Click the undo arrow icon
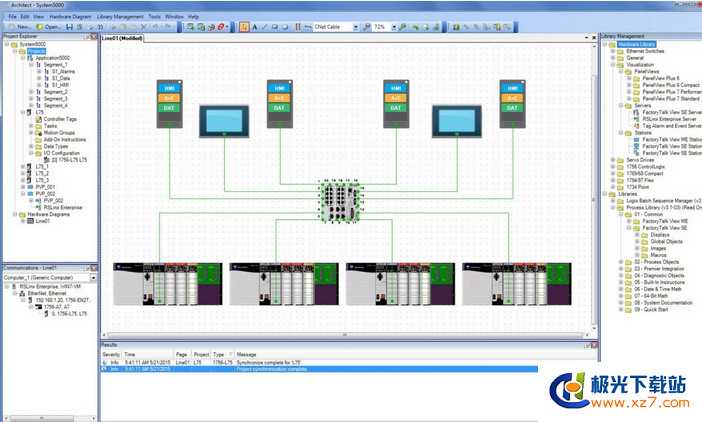Screen dimensions: 702x422 tap(155, 27)
